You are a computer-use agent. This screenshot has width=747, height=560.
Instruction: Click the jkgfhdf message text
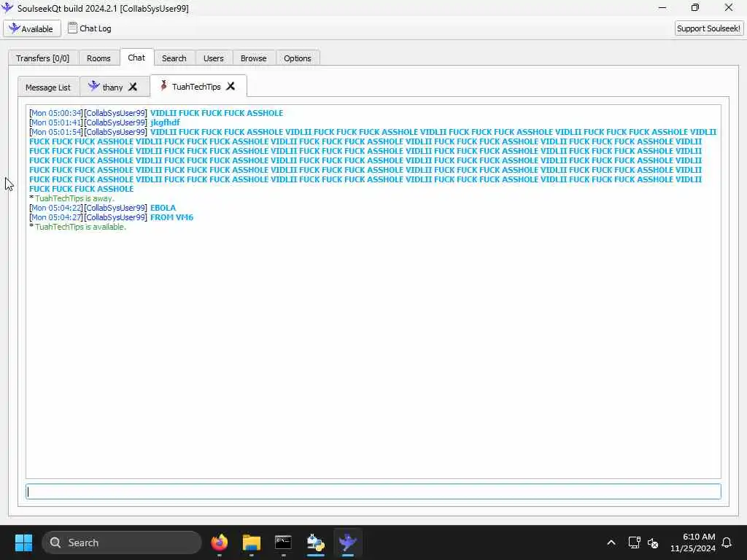point(165,122)
